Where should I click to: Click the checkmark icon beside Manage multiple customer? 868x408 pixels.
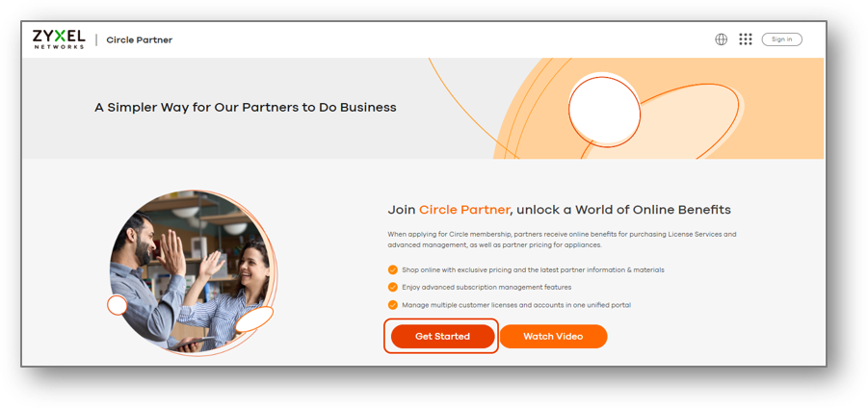click(x=392, y=305)
